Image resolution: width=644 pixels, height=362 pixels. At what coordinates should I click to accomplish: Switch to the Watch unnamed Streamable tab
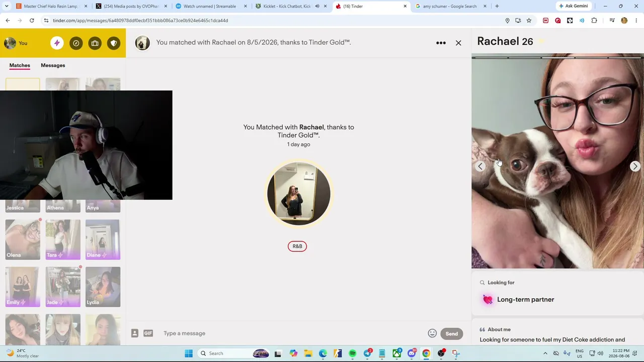pos(210,7)
